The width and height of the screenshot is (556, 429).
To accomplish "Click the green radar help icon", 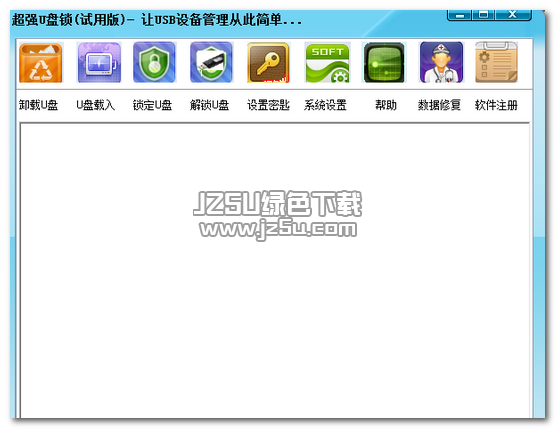I will coord(384,63).
